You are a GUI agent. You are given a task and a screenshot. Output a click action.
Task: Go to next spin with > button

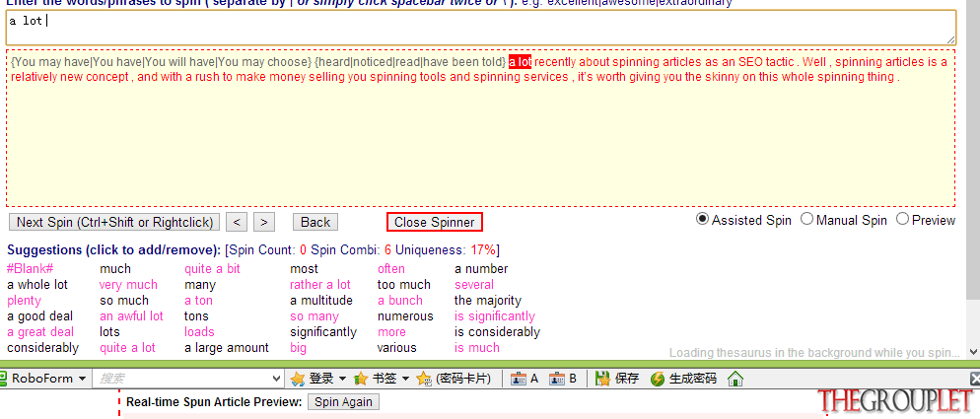pyautogui.click(x=264, y=222)
